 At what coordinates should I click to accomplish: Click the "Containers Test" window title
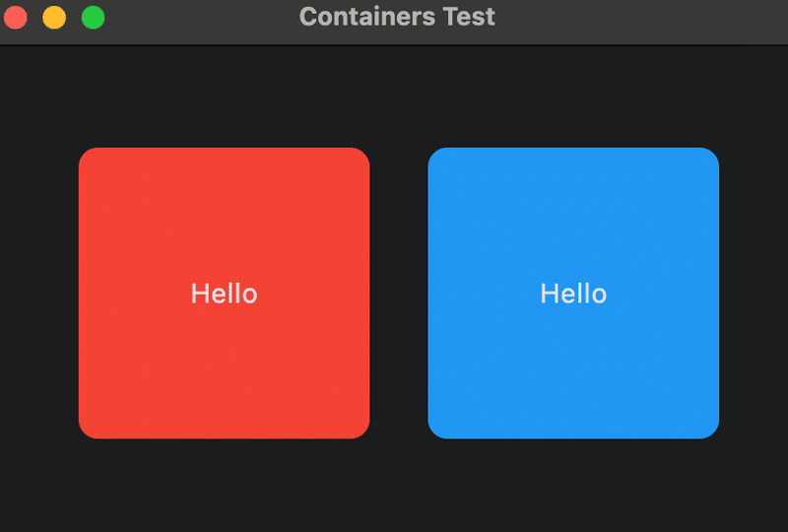pos(397,17)
